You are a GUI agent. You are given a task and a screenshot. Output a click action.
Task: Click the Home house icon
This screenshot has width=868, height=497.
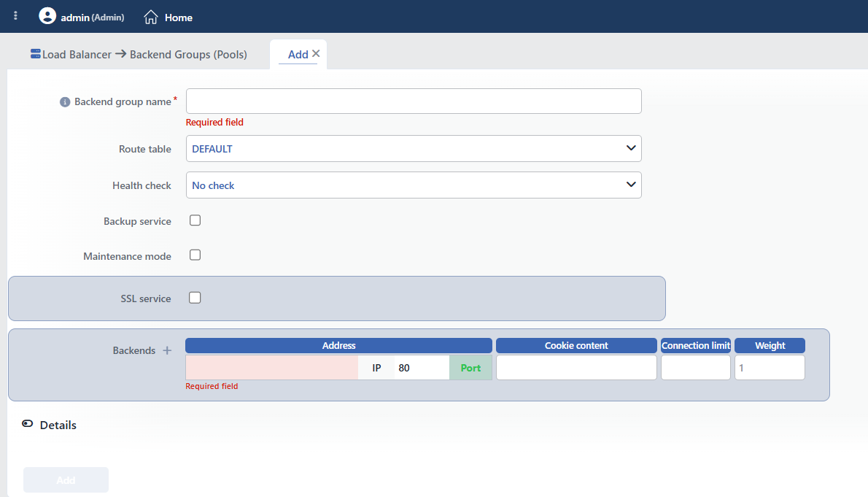point(150,18)
